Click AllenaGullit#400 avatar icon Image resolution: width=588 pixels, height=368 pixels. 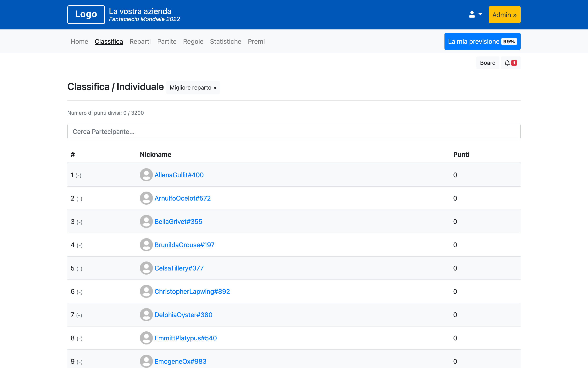(x=146, y=175)
